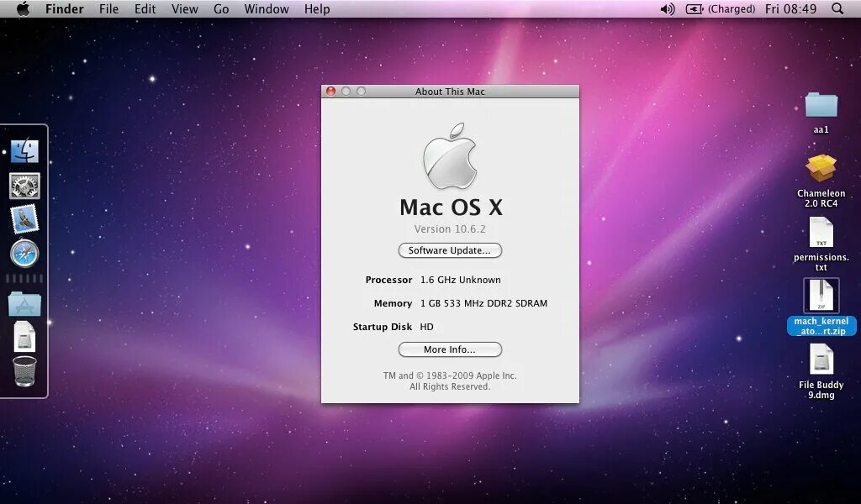Click the Startup Disk 'HD' value
The width and height of the screenshot is (861, 504).
pyautogui.click(x=426, y=327)
